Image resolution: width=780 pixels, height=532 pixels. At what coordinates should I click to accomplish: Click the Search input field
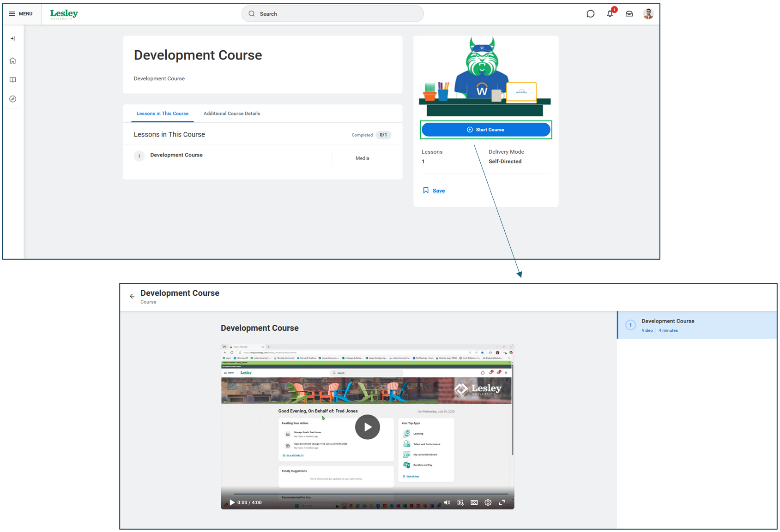[333, 14]
